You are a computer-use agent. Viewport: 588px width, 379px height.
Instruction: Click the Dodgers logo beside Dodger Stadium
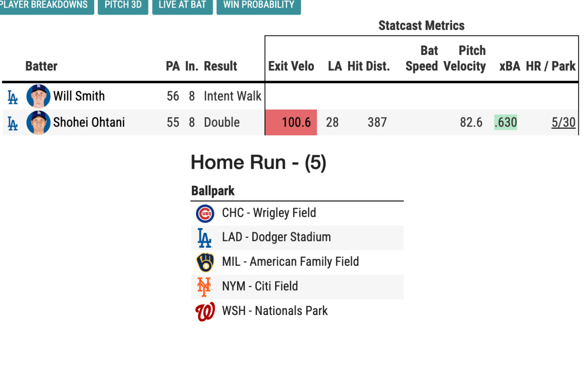(204, 238)
